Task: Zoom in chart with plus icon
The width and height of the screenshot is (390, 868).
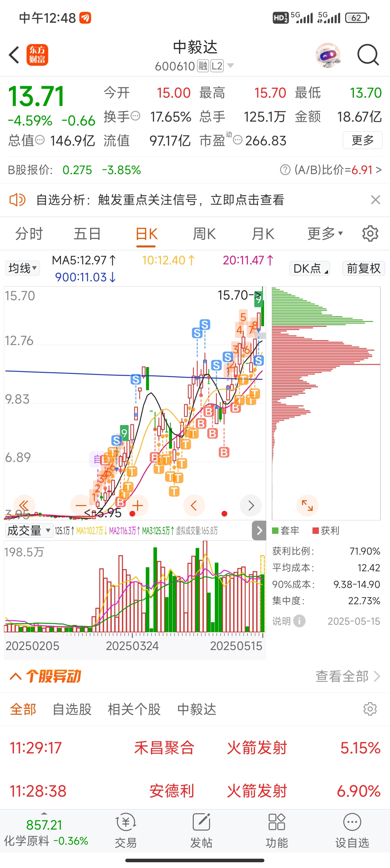Action: tap(138, 505)
